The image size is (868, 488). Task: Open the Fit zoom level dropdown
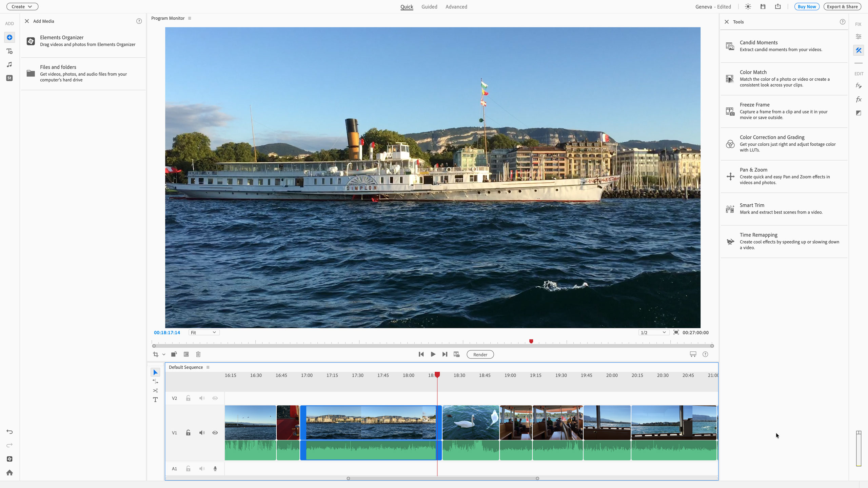pos(204,332)
